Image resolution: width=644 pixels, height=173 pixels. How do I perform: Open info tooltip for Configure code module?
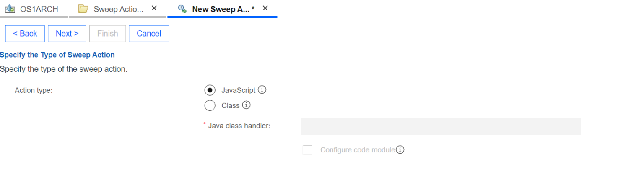[400, 150]
